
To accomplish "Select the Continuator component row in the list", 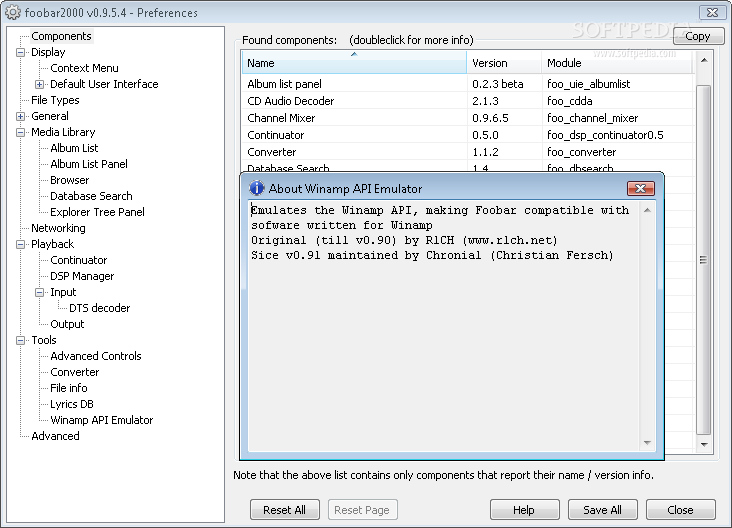I will 467,135.
